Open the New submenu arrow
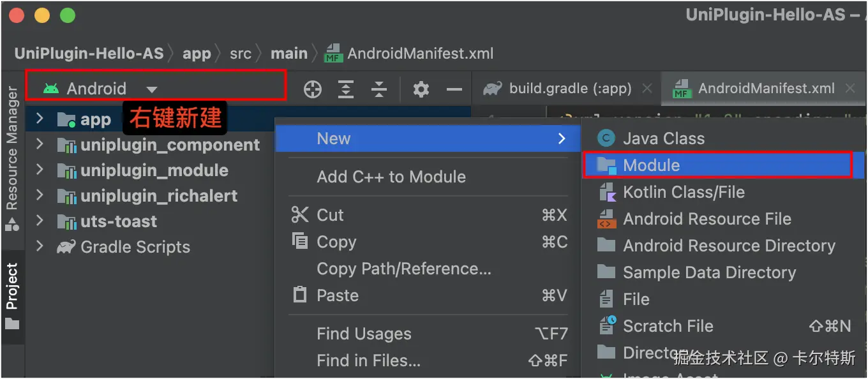This screenshot has width=868, height=379. pyautogui.click(x=562, y=138)
